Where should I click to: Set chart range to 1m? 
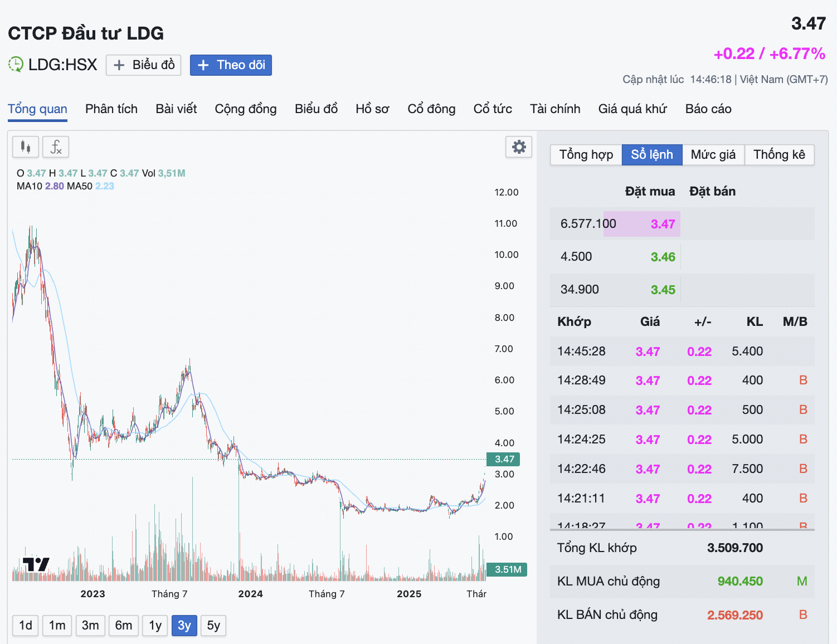click(x=57, y=626)
